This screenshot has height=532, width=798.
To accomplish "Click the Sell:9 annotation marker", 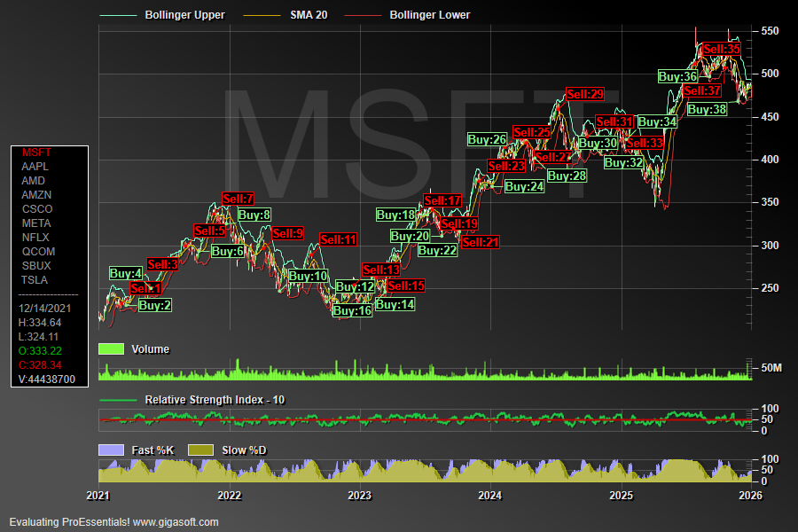I will pos(287,233).
